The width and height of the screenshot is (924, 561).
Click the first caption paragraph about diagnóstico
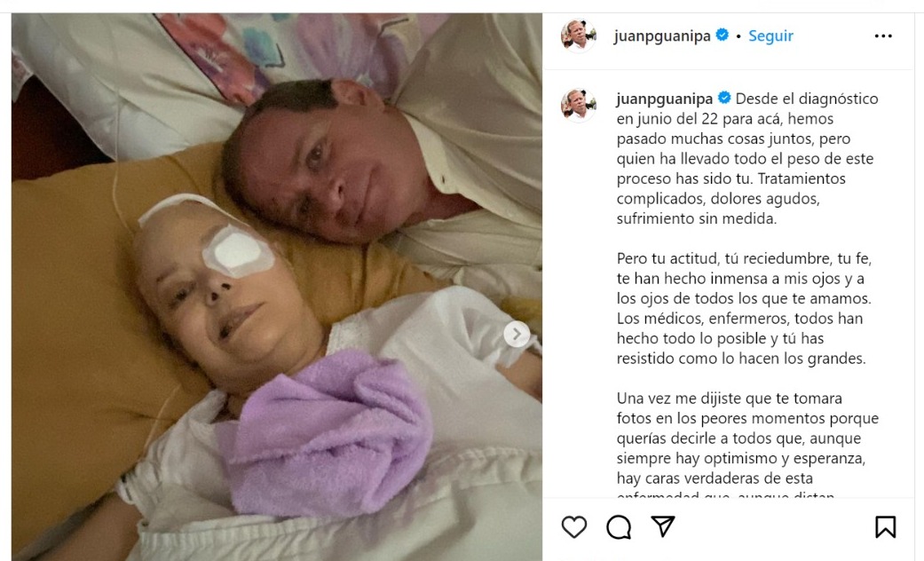tap(747, 159)
